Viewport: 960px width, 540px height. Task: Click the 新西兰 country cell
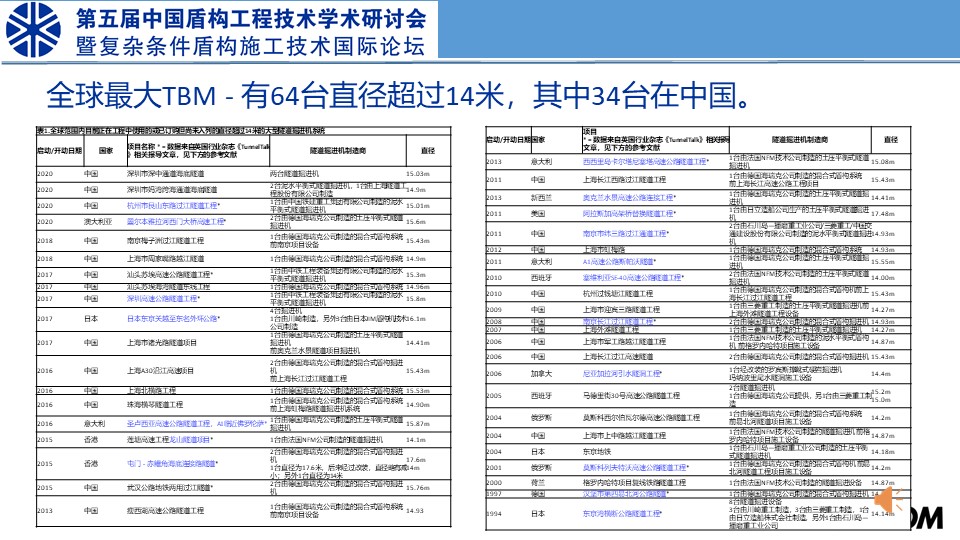[541, 198]
